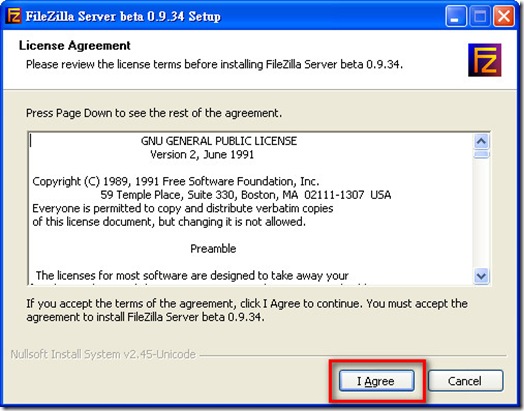Click 'Press Page Down to see' instruction text
Viewport: 524px width, 411px height.
(154, 113)
